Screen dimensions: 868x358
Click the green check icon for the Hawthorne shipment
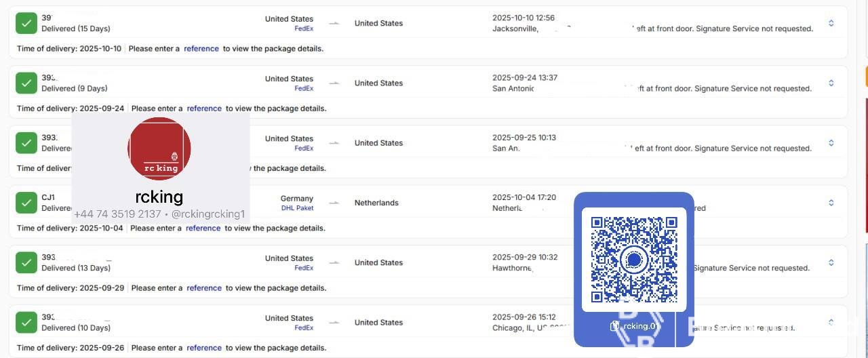(x=26, y=262)
